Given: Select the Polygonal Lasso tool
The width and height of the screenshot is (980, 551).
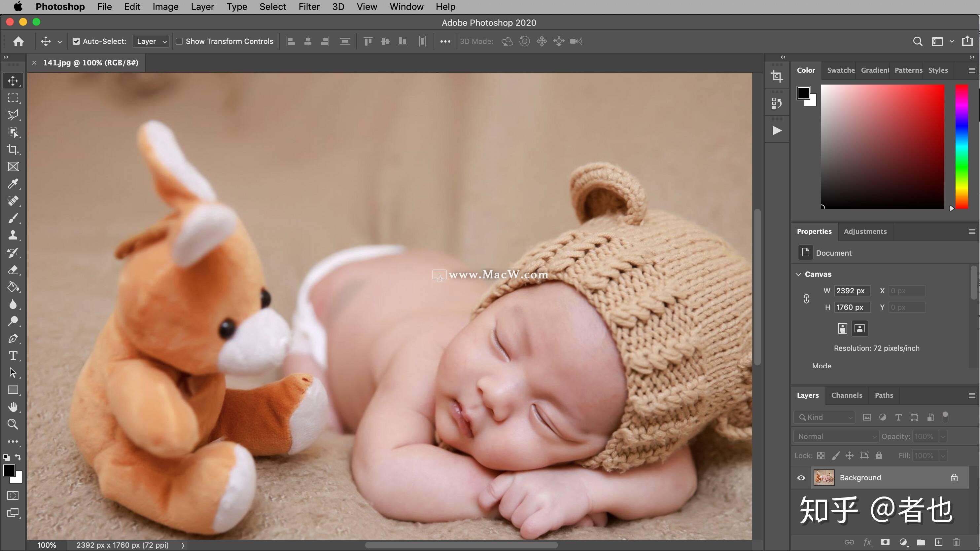Looking at the screenshot, I should coord(13,115).
